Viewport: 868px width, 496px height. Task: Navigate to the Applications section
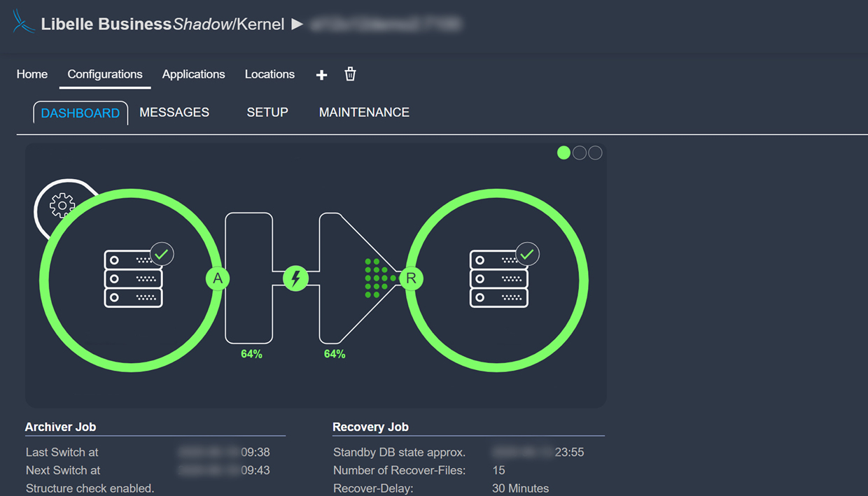click(193, 74)
